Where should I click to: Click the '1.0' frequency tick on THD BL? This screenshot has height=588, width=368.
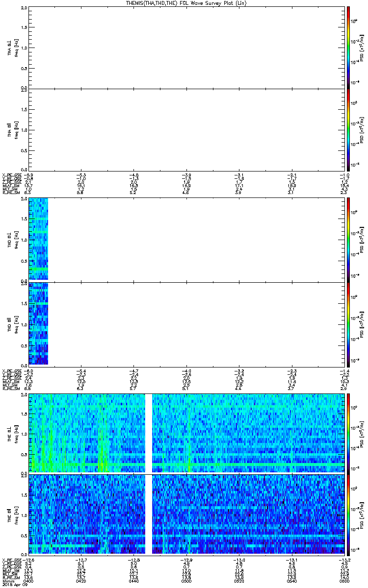click(25, 240)
